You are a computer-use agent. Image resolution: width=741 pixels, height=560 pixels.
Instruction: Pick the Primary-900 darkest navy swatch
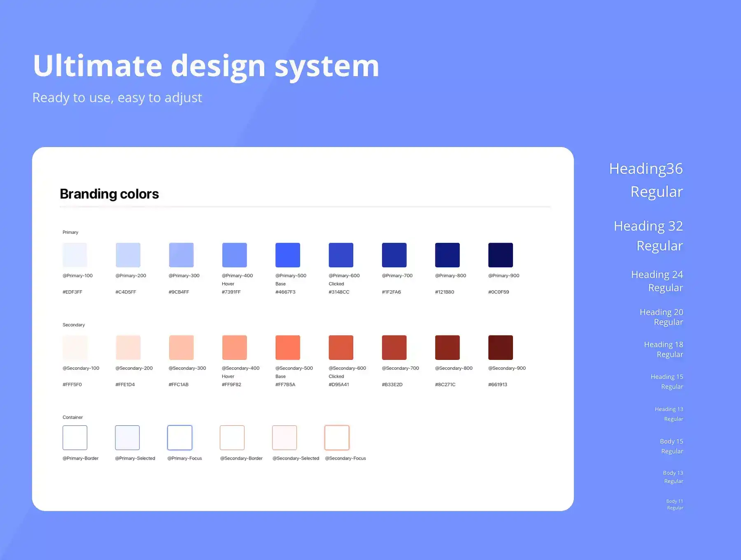tap(500, 255)
